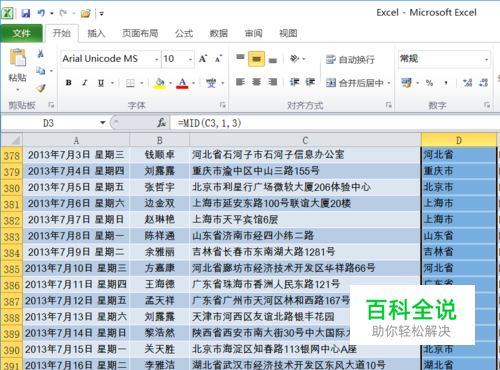Click the Copy icon

[x=41, y=71]
